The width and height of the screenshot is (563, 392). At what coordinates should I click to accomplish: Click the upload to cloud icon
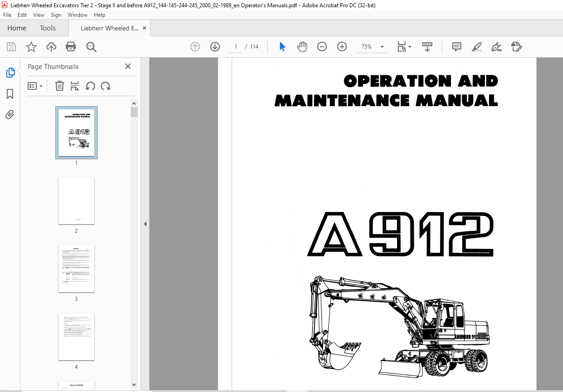pos(51,47)
